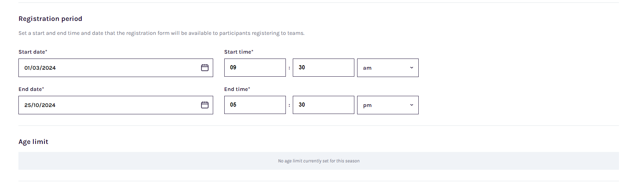Screen dimensions: 644x184
Task: Focus the Start date field showing 01/03/2024
Action: coord(116,68)
